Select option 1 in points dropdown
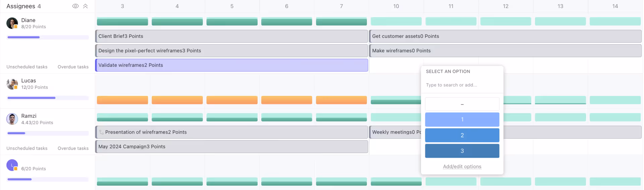The image size is (644, 190). coord(462,120)
